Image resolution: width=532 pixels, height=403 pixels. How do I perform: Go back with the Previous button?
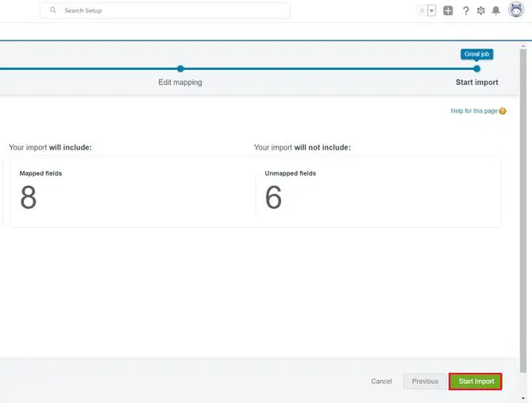[x=425, y=382]
